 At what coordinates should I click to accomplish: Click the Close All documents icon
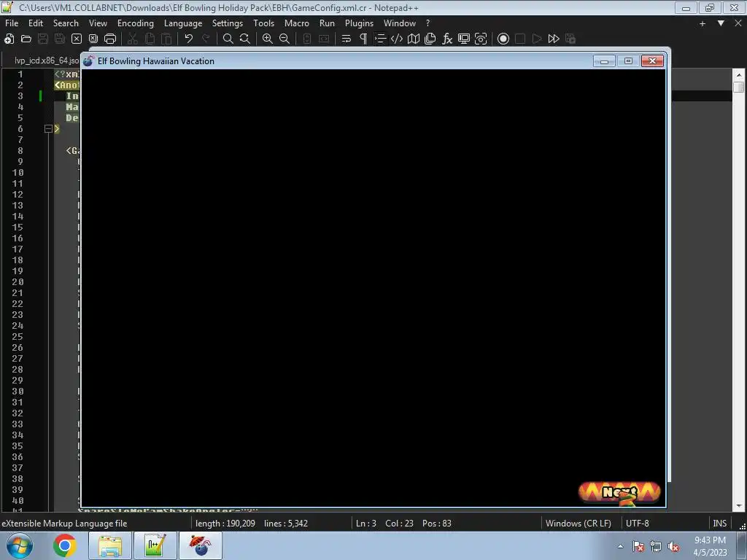pos(93,39)
